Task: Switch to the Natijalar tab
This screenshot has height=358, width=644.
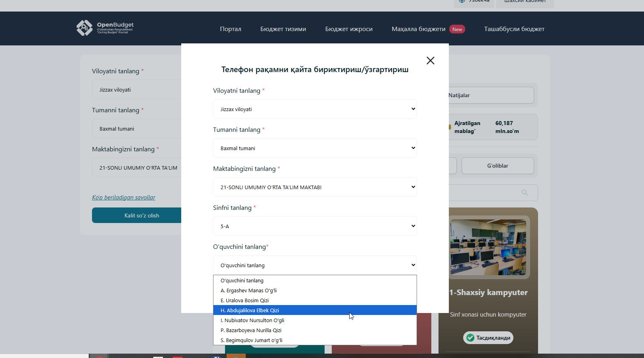Action: tap(491, 95)
